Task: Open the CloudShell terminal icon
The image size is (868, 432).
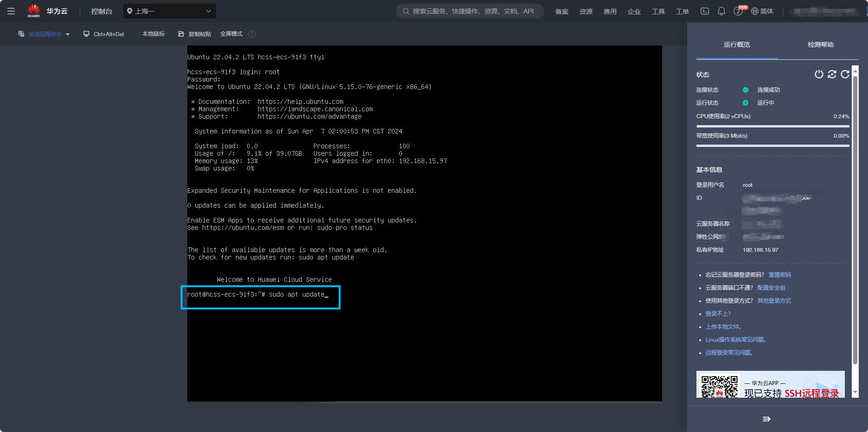Action: (x=705, y=11)
